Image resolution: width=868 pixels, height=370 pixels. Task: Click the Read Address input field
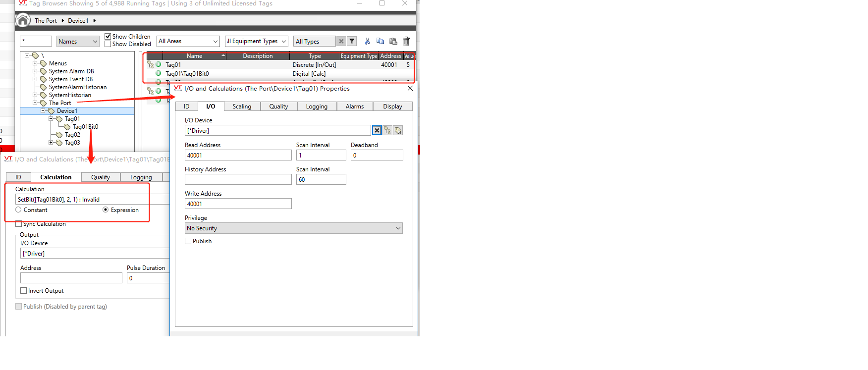(238, 156)
